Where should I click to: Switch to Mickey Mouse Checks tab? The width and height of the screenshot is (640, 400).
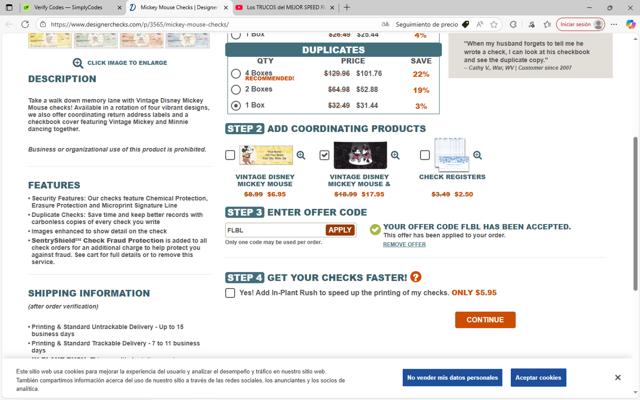(178, 7)
